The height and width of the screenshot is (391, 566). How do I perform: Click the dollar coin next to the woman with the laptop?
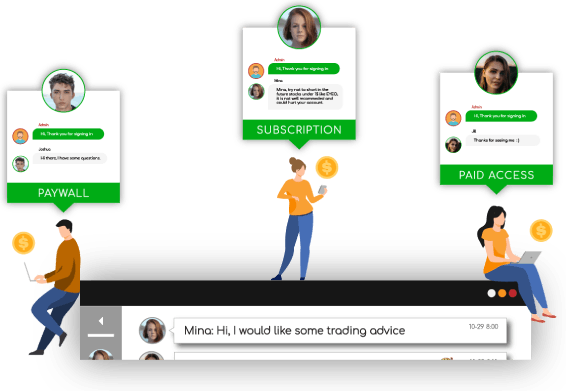coord(541,230)
